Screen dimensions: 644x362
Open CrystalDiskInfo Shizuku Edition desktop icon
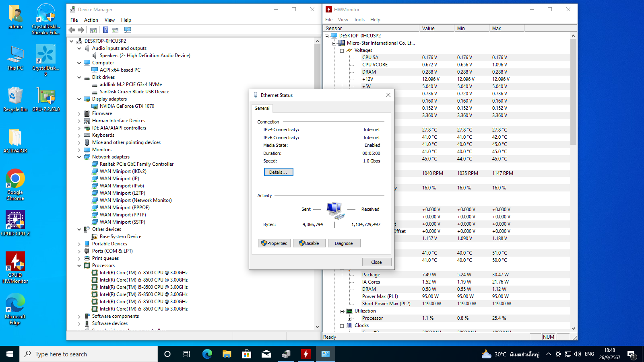[x=45, y=19]
